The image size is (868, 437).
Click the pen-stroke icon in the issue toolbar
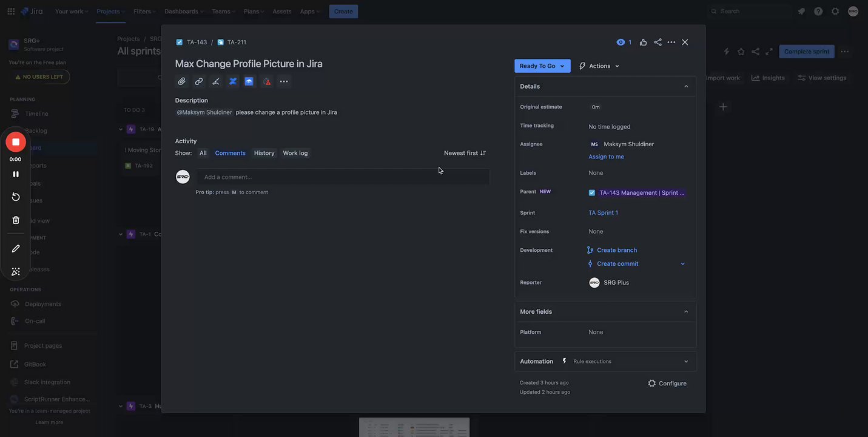(216, 81)
